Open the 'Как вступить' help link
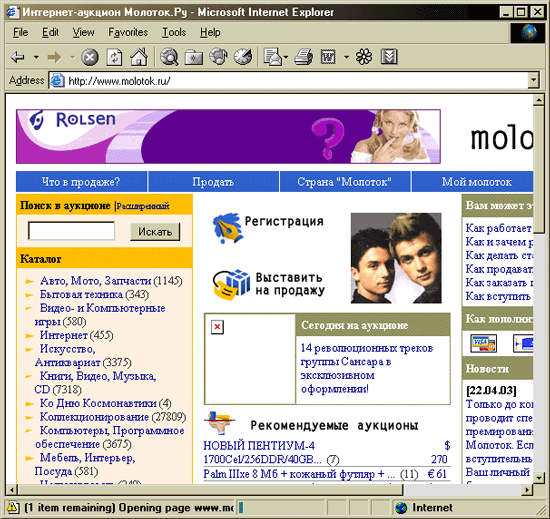550x519 pixels. click(x=498, y=296)
